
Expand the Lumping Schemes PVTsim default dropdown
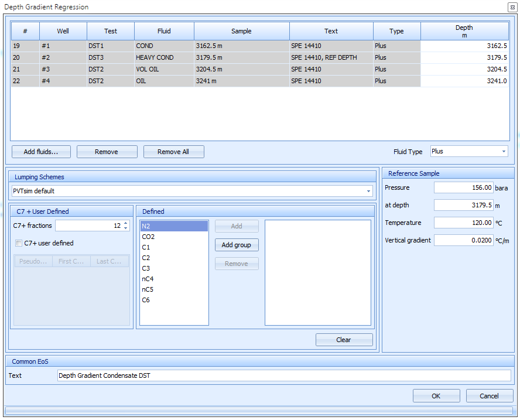368,191
